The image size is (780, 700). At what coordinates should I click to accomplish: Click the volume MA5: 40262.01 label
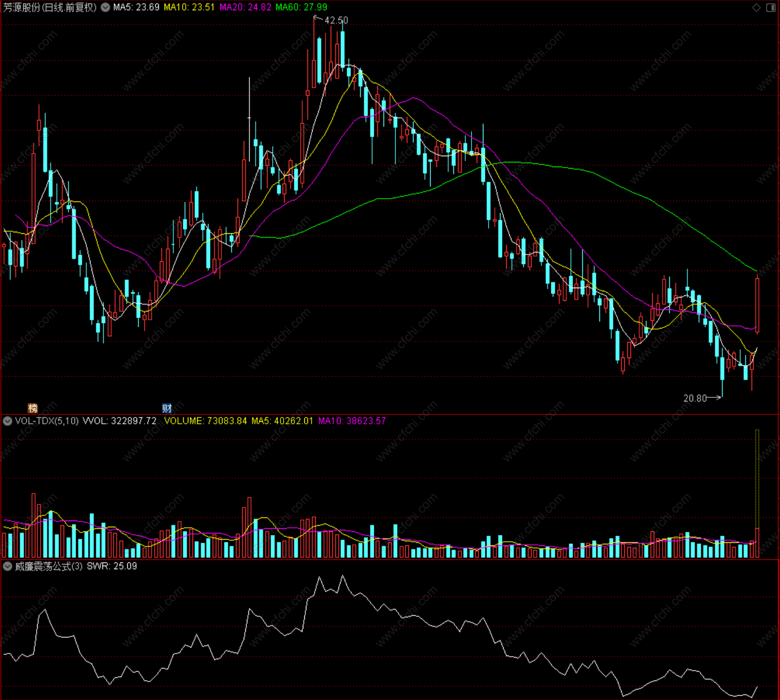point(283,421)
